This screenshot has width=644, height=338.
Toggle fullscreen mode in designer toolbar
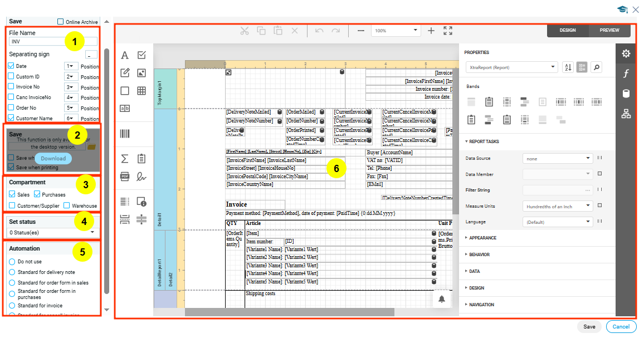[448, 31]
